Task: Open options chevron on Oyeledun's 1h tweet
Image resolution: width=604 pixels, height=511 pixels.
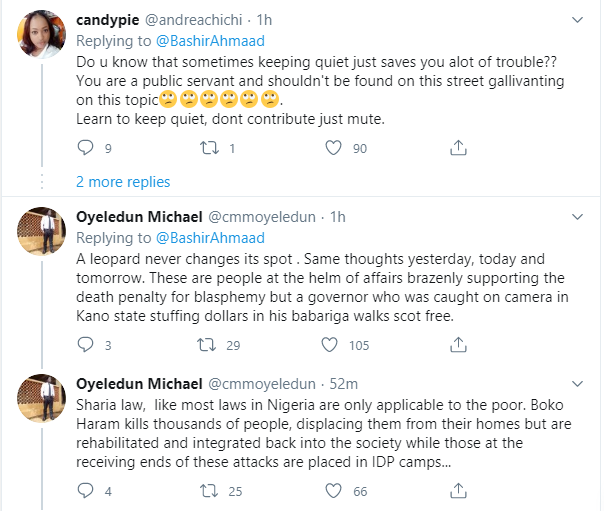Action: tap(577, 217)
